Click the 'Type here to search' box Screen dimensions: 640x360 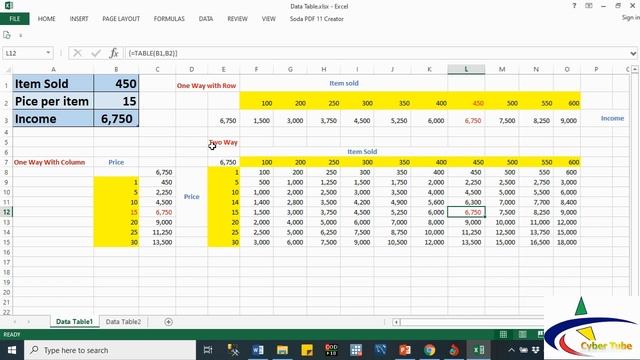tap(110, 350)
